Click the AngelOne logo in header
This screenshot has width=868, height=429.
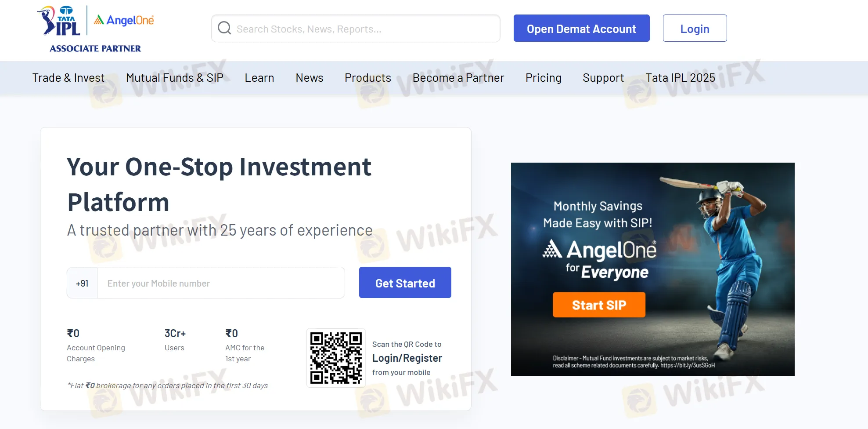[124, 20]
